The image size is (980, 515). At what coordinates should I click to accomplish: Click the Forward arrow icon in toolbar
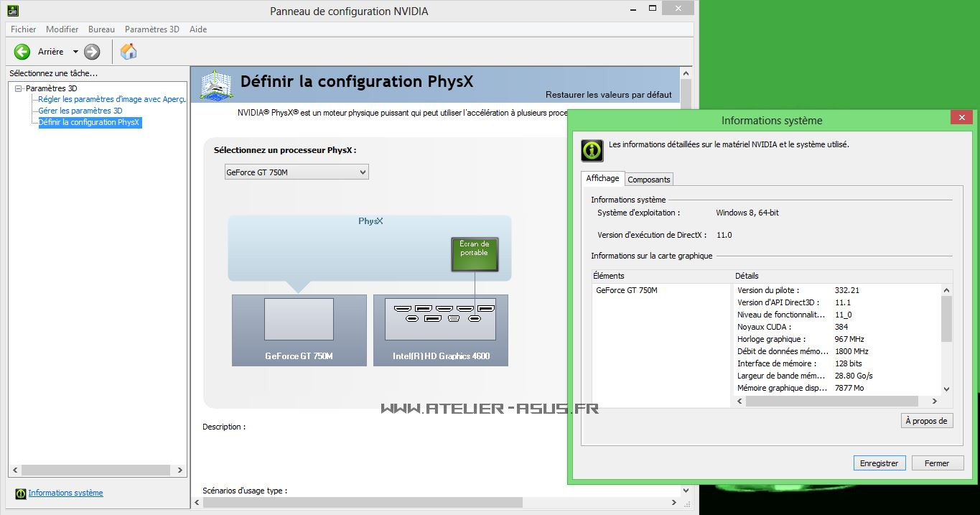(92, 52)
